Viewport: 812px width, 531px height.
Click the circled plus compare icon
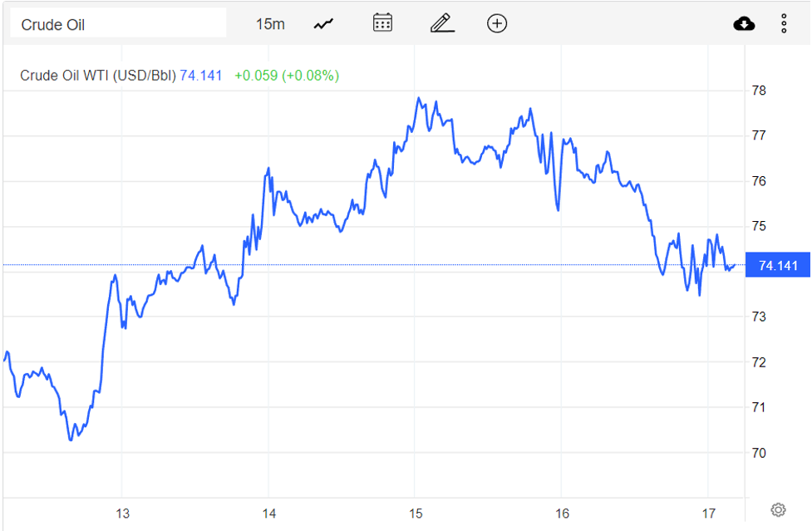click(x=496, y=23)
